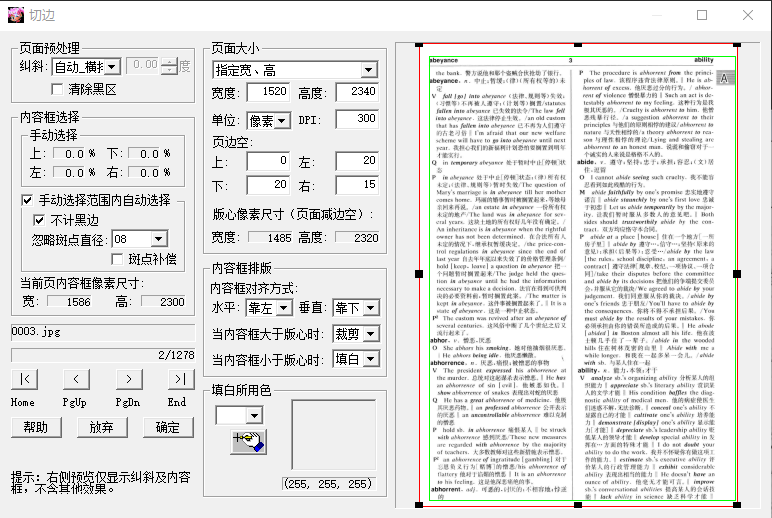This screenshot has height=518, width=772.
Task: Click the fill color preview box
Action: (334, 434)
